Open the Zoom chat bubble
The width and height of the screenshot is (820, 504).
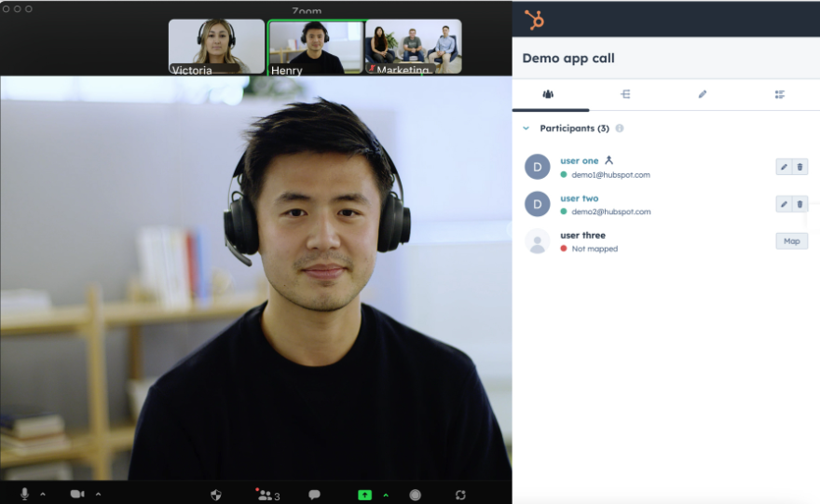314,495
